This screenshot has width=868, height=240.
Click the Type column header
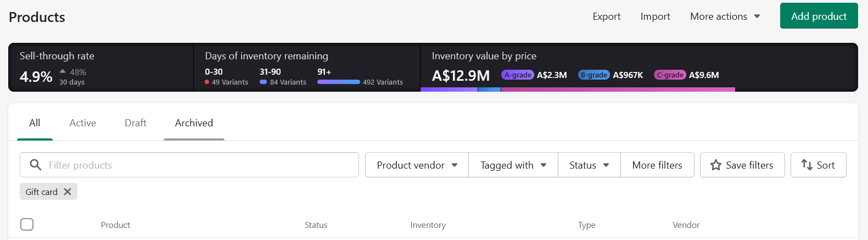(587, 225)
